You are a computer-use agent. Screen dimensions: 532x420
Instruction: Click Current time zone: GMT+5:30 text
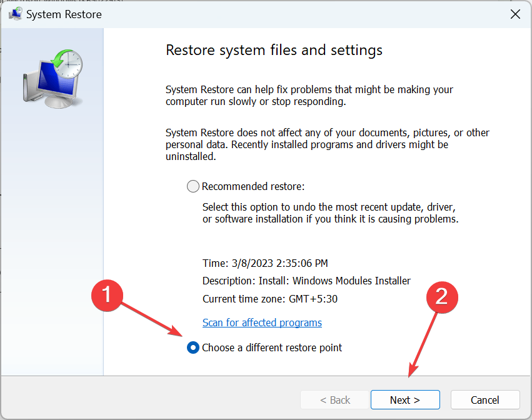[270, 299]
